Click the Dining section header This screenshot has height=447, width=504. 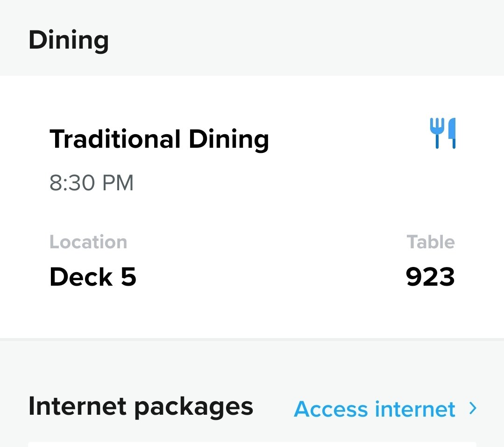(69, 40)
